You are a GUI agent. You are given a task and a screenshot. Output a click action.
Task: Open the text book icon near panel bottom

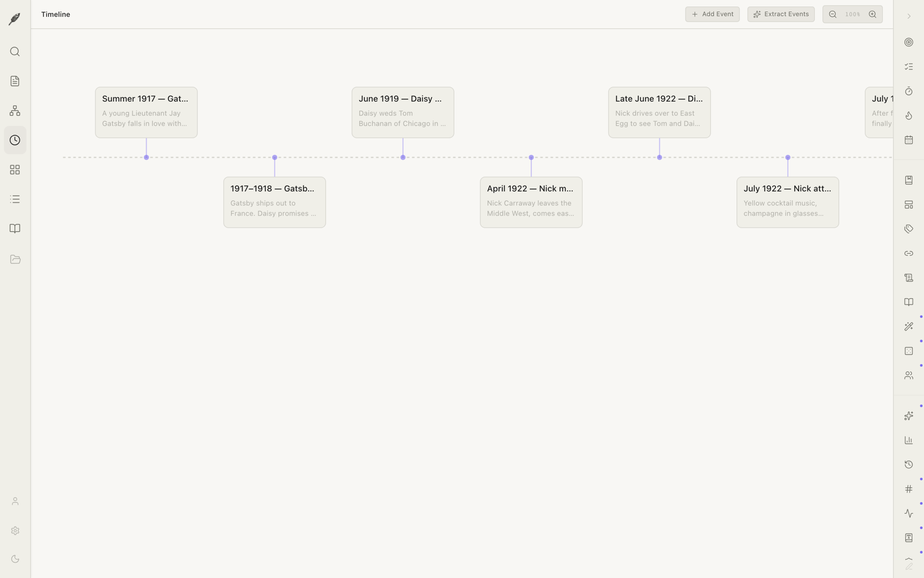coord(909,538)
